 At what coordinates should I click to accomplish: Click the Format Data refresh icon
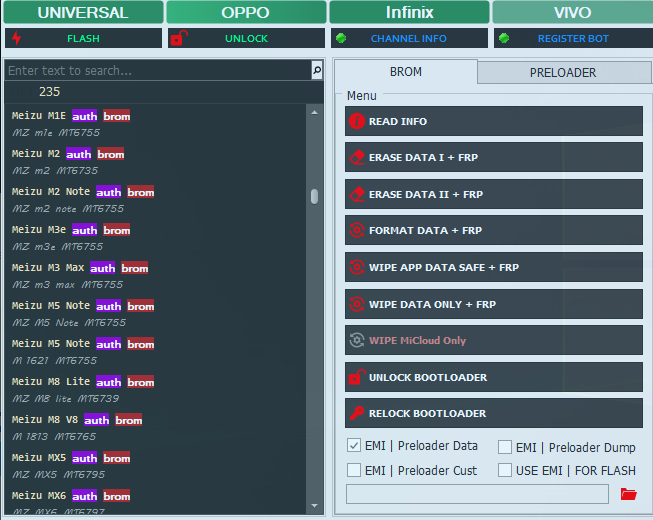pos(357,230)
